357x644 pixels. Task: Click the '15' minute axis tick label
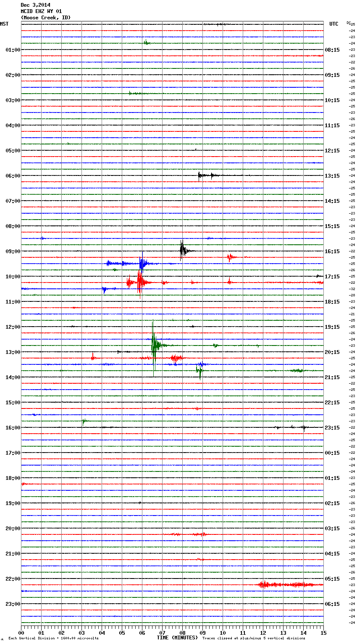tap(323, 633)
